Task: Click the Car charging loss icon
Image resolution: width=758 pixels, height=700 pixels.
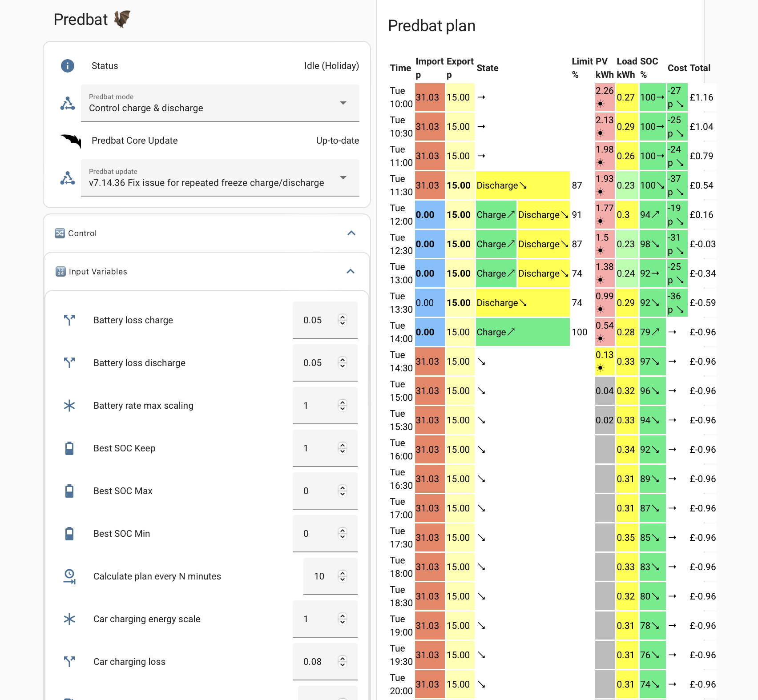Action: (69, 661)
